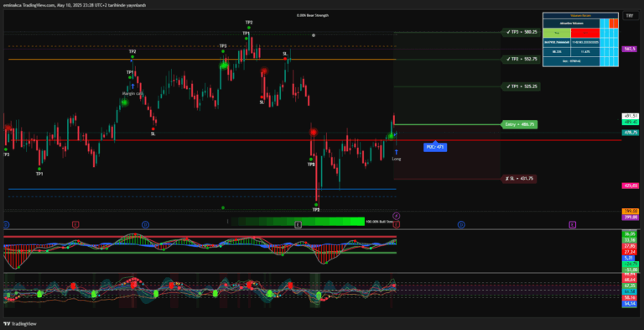Click the red cell in volume table

click(x=584, y=33)
